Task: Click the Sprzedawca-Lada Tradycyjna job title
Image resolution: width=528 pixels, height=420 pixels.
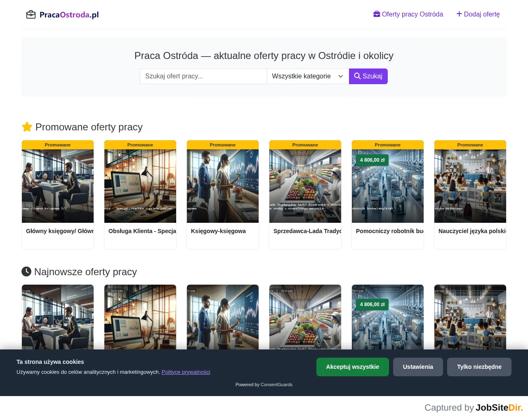Action: (307, 231)
